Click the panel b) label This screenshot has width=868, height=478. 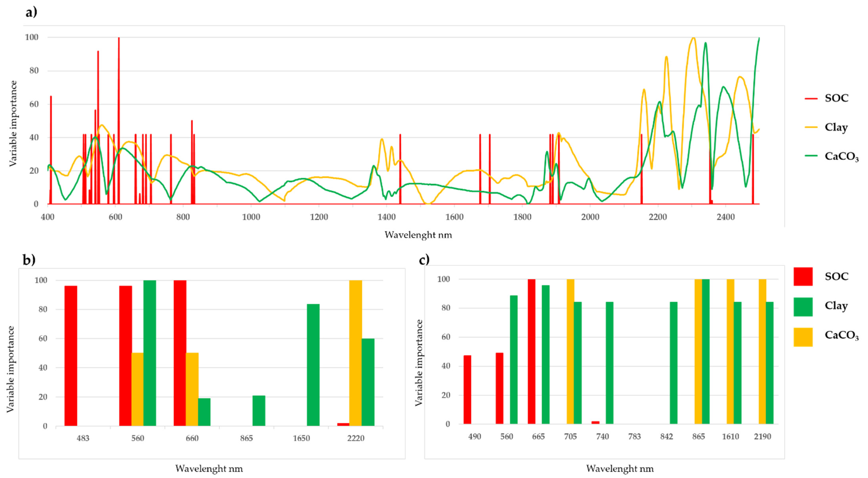click(29, 260)
